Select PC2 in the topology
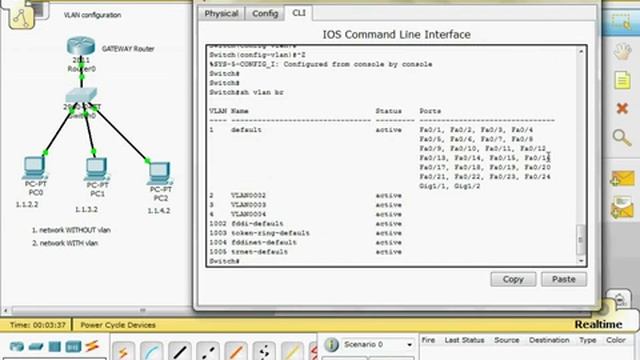Image resolution: width=640 pixels, height=360 pixels. pyautogui.click(x=160, y=173)
